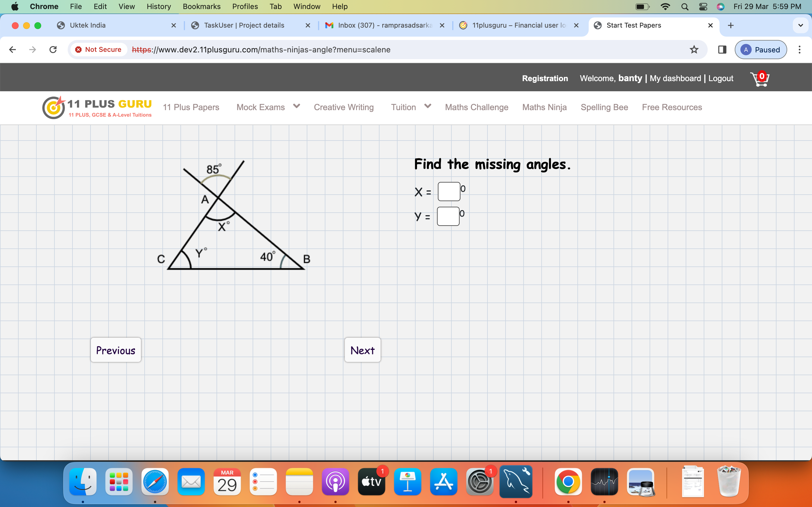The width and height of the screenshot is (812, 507).
Task: Click the browser back arrow
Action: (x=13, y=50)
